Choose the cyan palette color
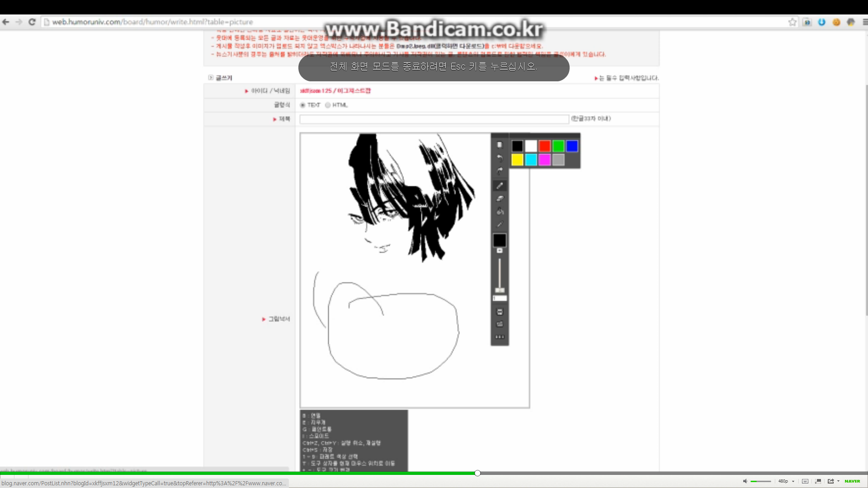868x488 pixels. pos(531,160)
